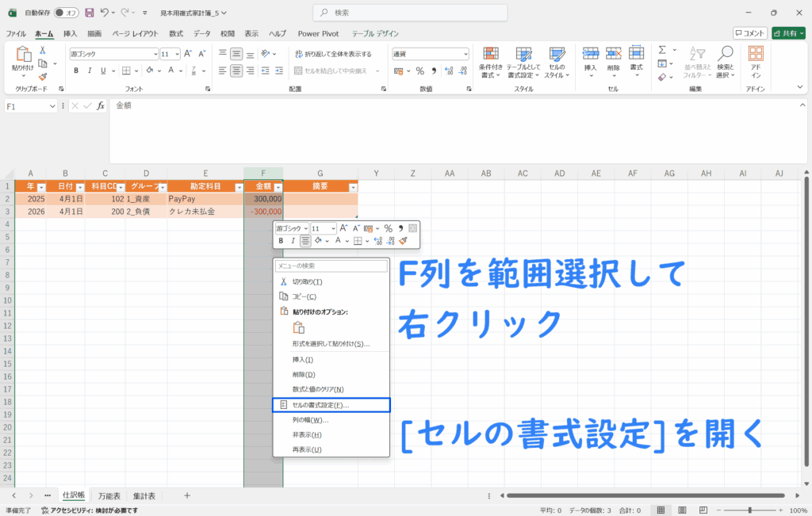Click the format painter brush in ribbon
This screenshot has height=516, width=812.
click(x=43, y=77)
